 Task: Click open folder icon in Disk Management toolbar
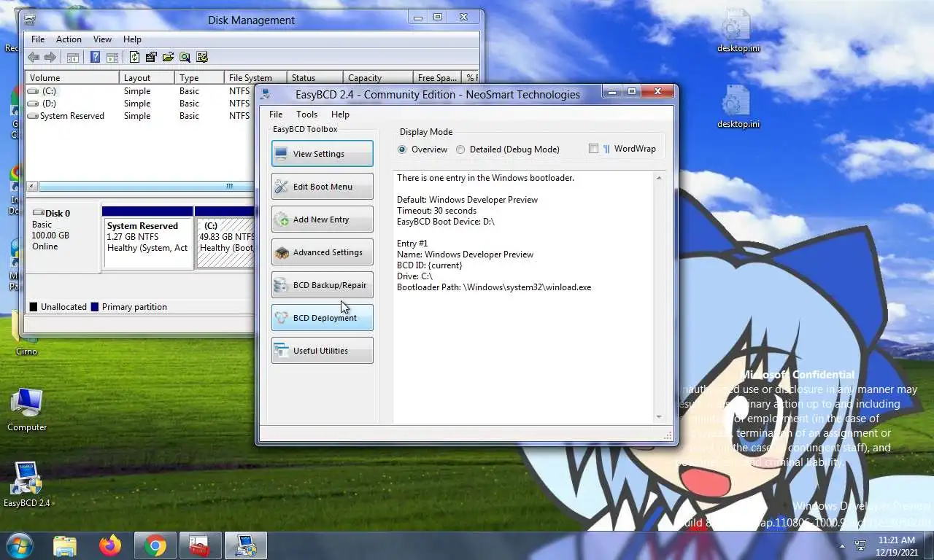168,58
